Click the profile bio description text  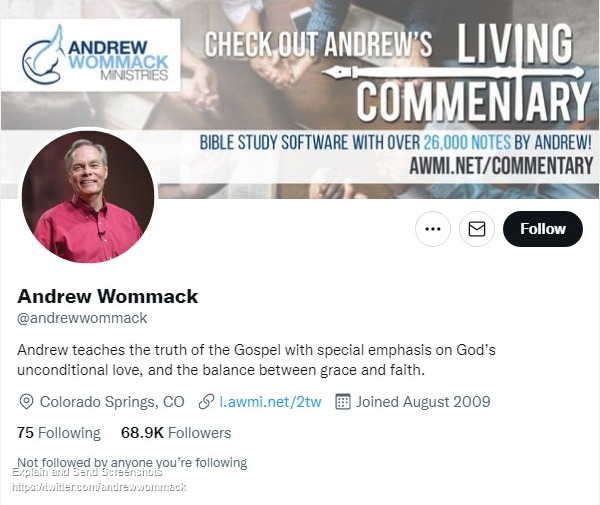[x=256, y=360]
